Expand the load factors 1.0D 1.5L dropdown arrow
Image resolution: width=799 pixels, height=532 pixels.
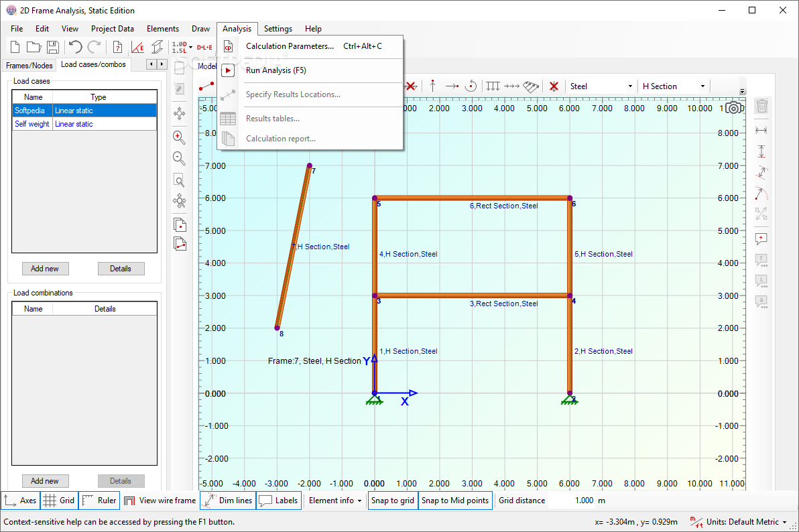(x=191, y=48)
